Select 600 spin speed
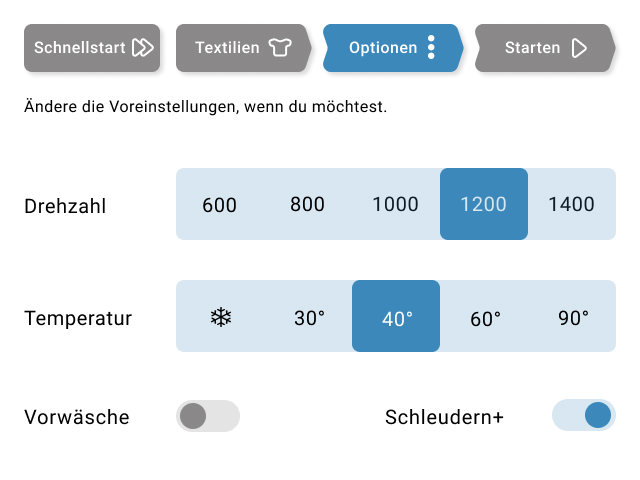This screenshot has width=640, height=480. tap(220, 204)
